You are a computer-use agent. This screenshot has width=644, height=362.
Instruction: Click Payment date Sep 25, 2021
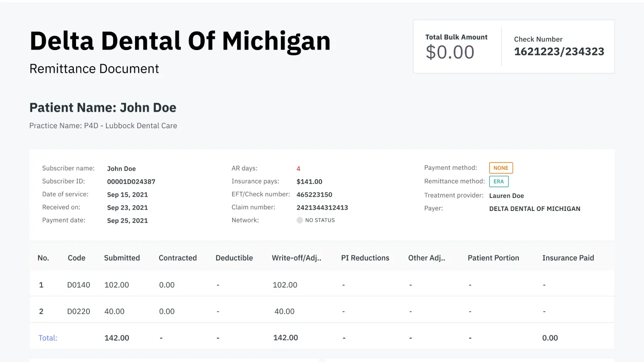(127, 220)
